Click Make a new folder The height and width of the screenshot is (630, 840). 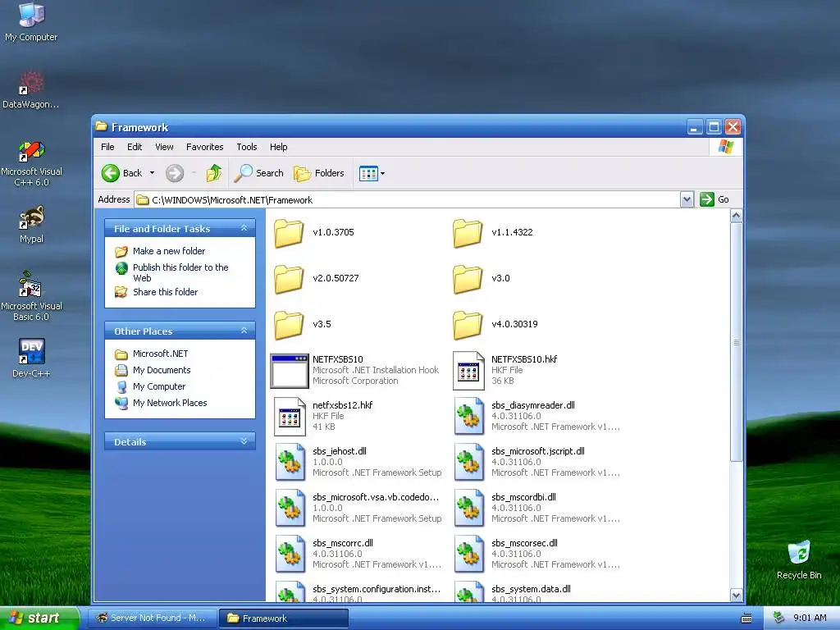pos(169,251)
